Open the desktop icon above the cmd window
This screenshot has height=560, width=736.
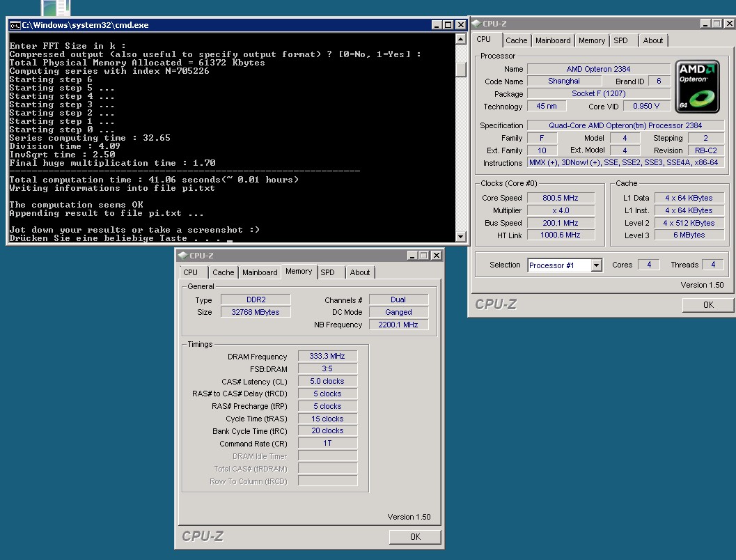[56, 7]
